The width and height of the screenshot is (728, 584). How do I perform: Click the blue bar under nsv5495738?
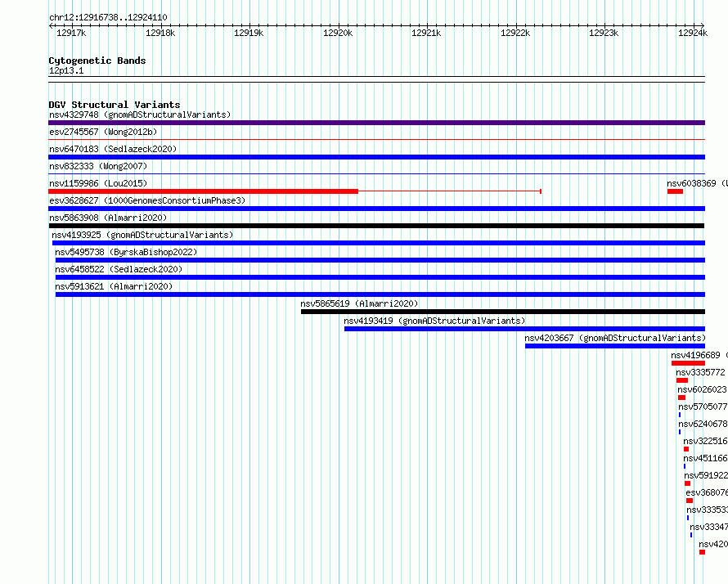coord(380,260)
